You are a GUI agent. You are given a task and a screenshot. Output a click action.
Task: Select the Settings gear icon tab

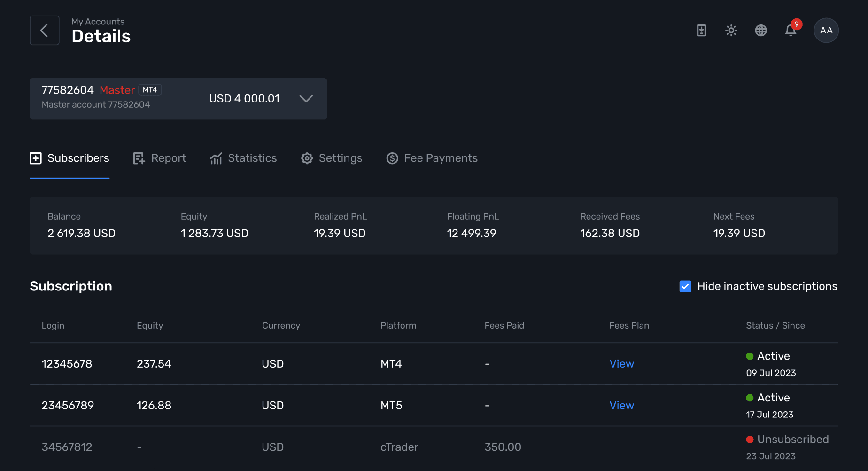point(307,158)
